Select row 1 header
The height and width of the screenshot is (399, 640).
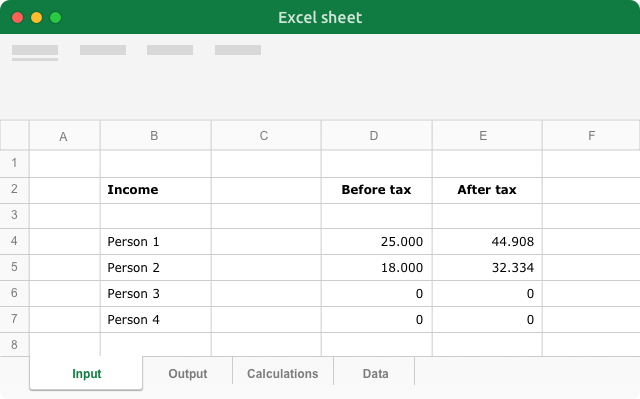click(14, 164)
